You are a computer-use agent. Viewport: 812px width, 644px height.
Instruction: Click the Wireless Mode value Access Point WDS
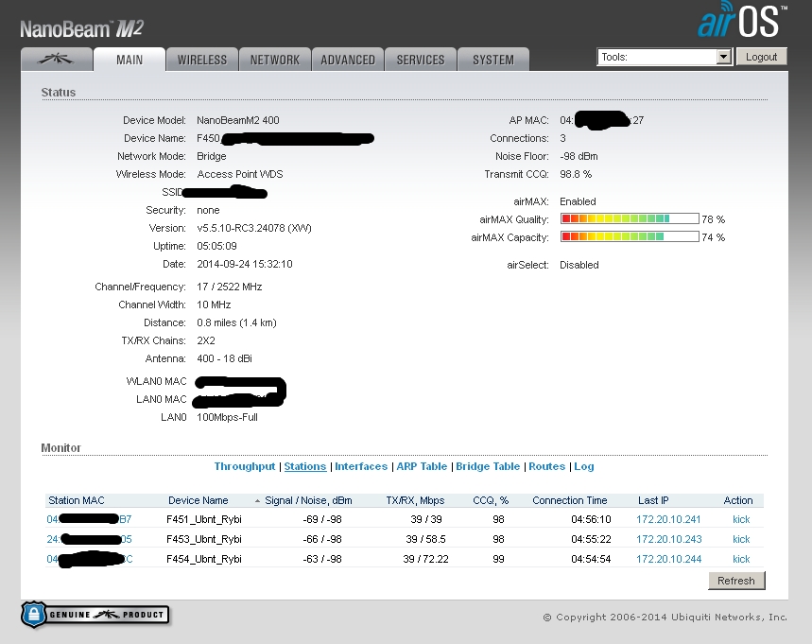pyautogui.click(x=240, y=174)
